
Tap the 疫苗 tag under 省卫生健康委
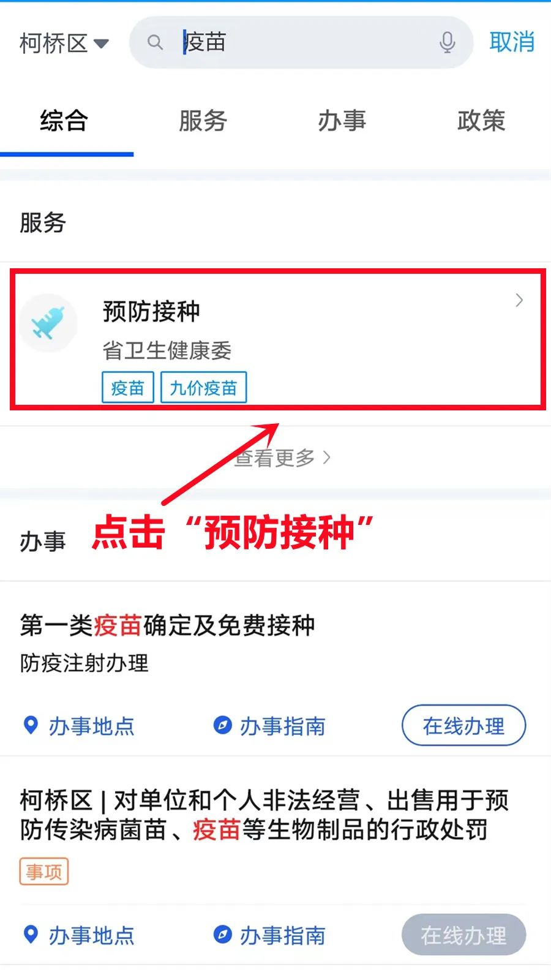point(127,387)
